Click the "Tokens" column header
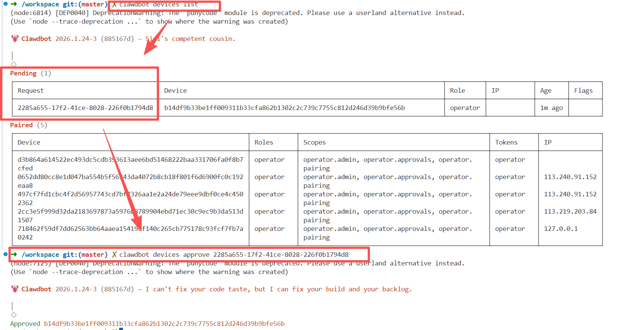The height and width of the screenshot is (330, 644). 506,142
